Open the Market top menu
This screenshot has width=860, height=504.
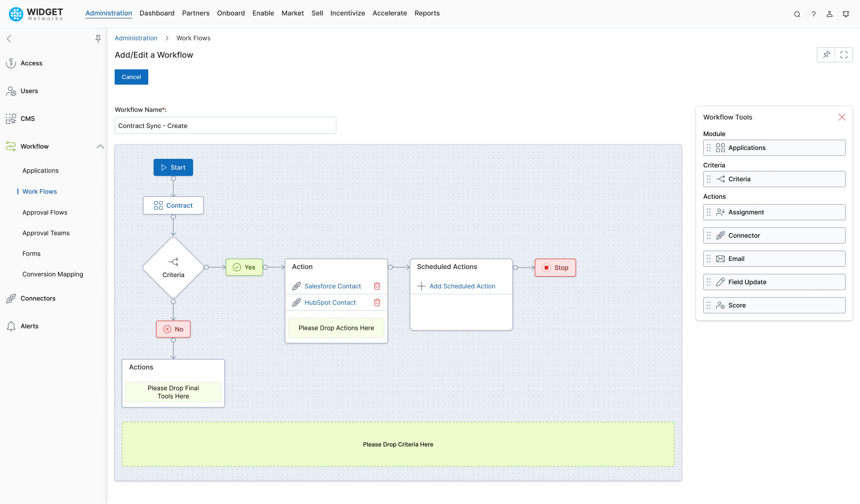click(293, 13)
